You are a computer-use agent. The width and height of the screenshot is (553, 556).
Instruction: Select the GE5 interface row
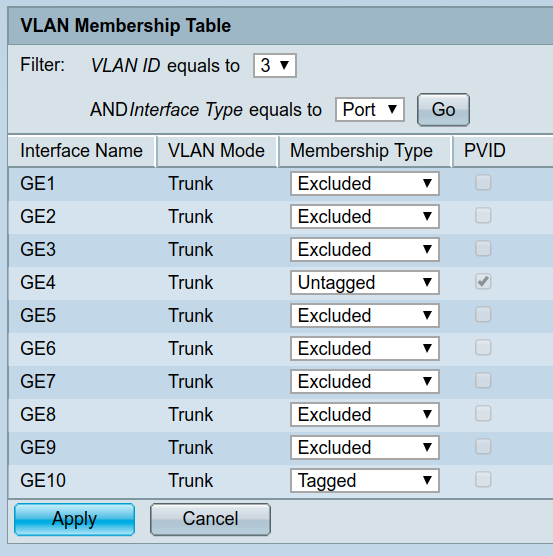point(280,316)
